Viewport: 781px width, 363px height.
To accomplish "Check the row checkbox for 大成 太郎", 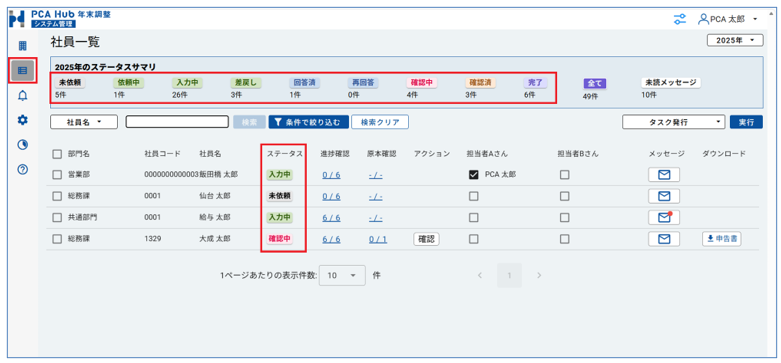I will point(57,239).
